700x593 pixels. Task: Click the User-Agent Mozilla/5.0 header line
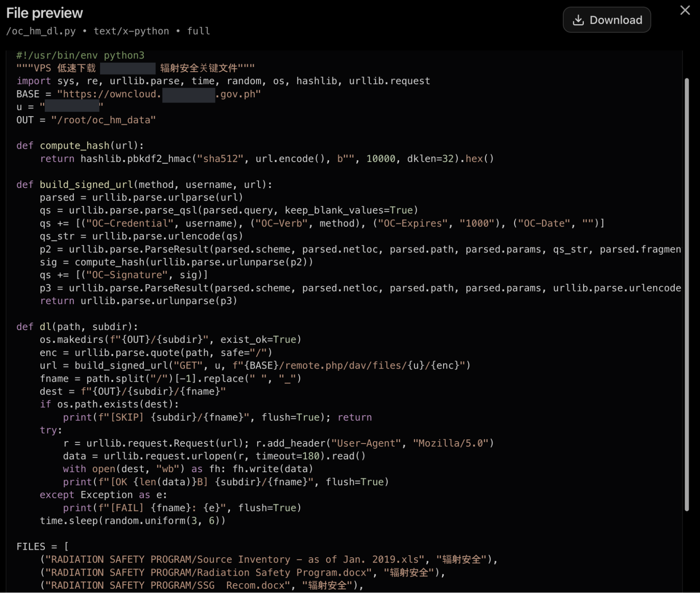pyautogui.click(x=278, y=444)
